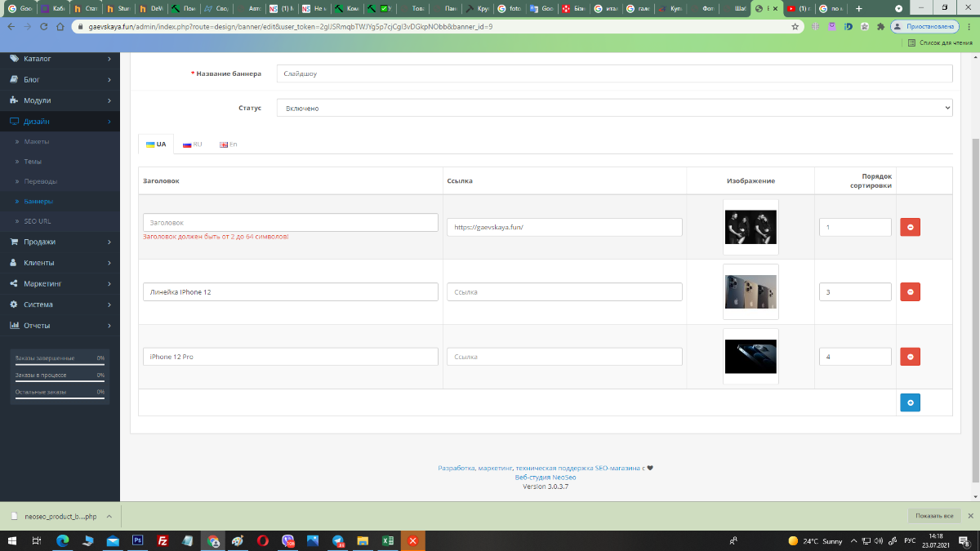Click the Отчеты chart icon in sidebar
Screen dimensions: 980x551
[14, 325]
